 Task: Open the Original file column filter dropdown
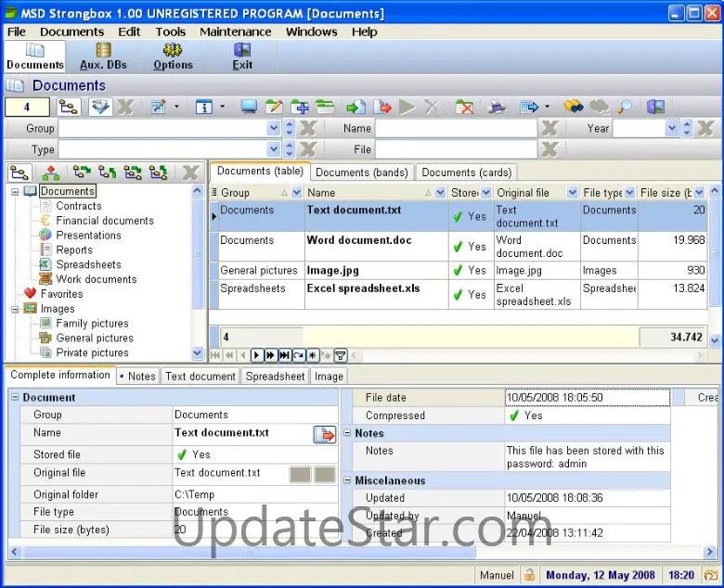pyautogui.click(x=573, y=192)
